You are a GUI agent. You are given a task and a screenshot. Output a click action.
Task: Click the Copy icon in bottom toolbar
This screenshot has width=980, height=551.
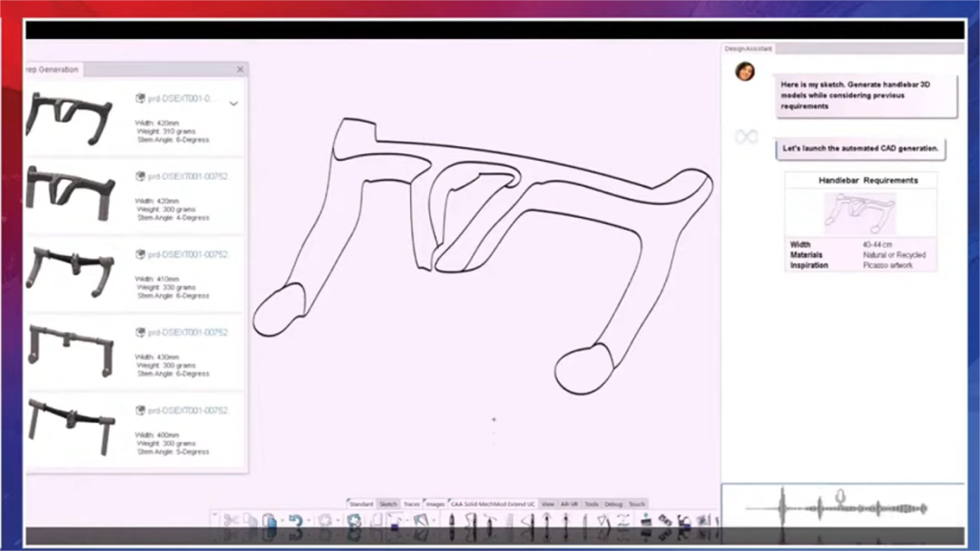250,521
